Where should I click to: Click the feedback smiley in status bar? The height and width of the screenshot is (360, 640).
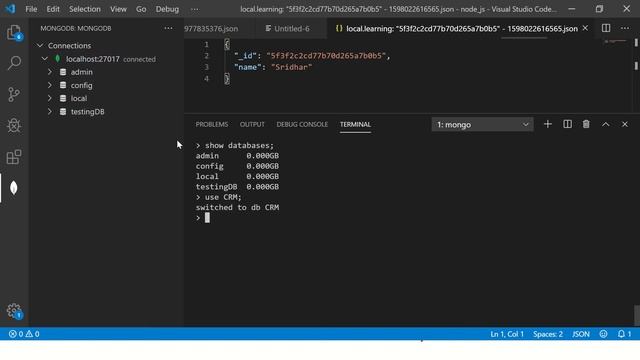[603, 334]
